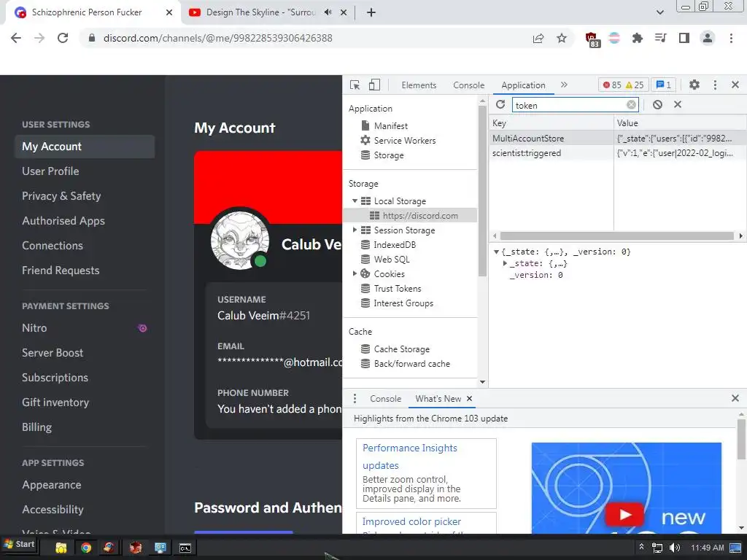Image resolution: width=747 pixels, height=560 pixels.
Task: Switch to the Elements tab
Action: (419, 85)
